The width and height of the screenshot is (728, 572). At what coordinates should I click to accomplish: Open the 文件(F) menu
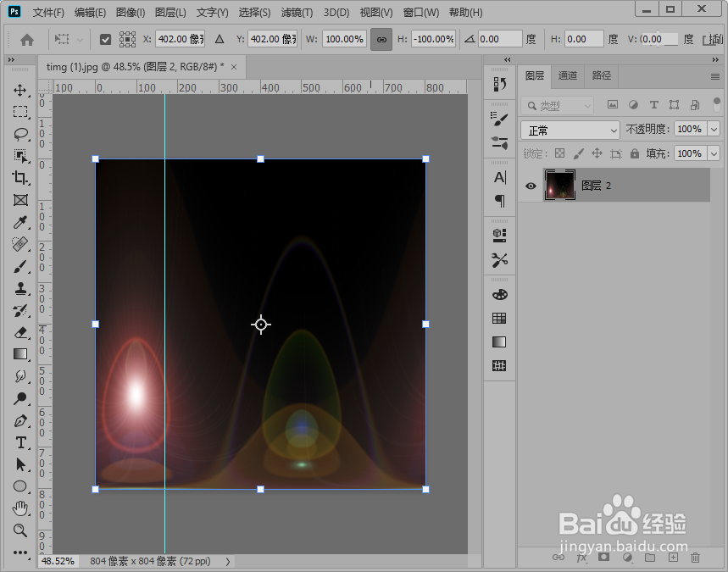click(x=48, y=13)
